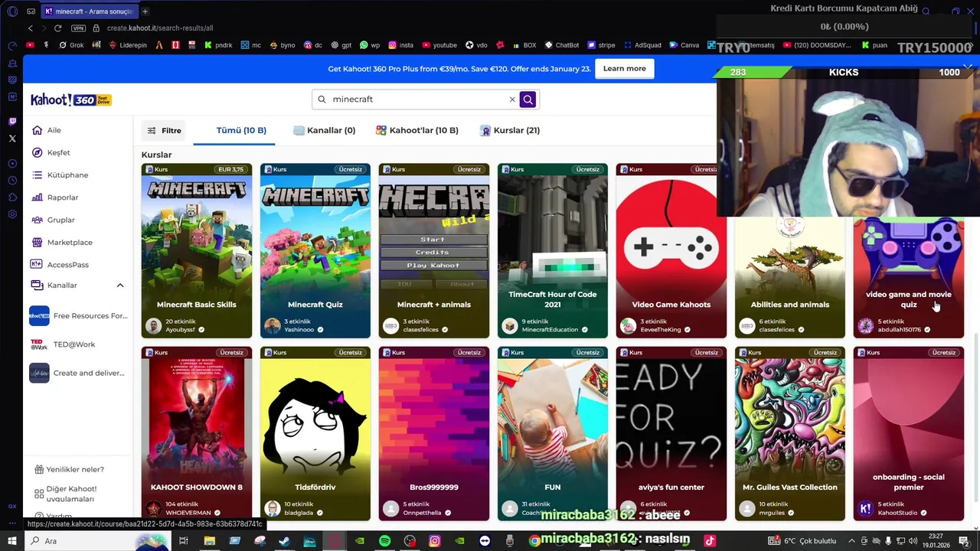Screen dimensions: 980x551
Task: Click the MinecraftEducation author name
Action: [550, 330]
